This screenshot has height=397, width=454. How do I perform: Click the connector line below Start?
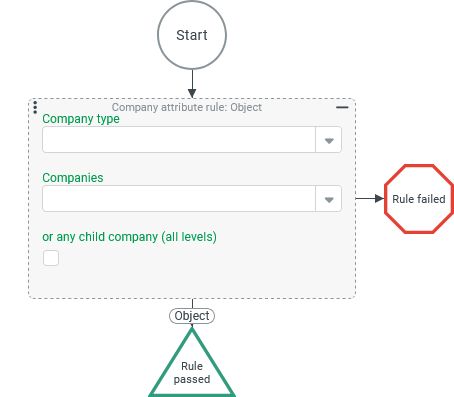[192, 79]
